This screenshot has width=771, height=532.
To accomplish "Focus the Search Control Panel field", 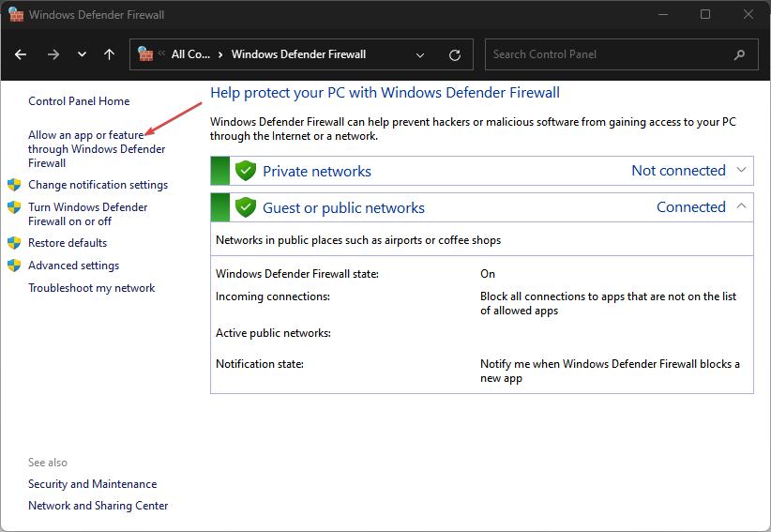I will [x=622, y=54].
